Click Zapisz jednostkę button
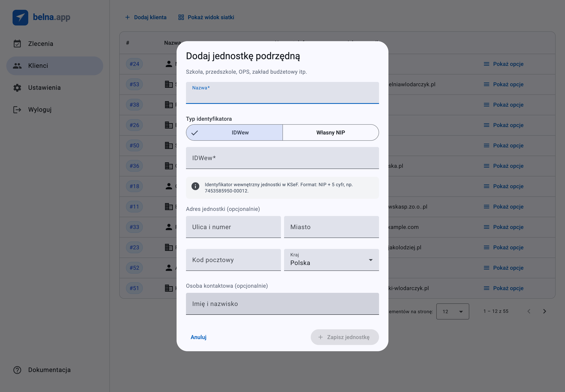This screenshot has width=565, height=392. [345, 337]
